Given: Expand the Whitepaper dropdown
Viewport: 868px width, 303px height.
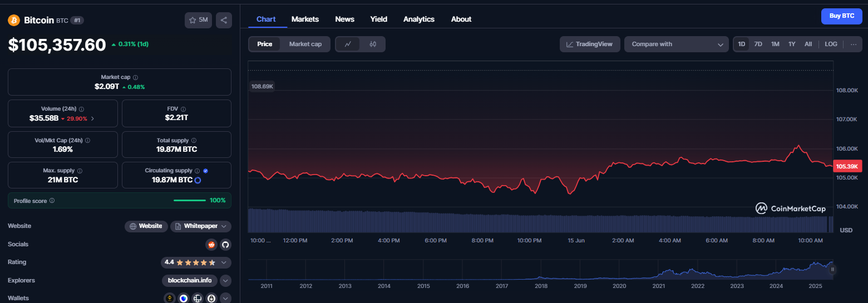Looking at the screenshot, I should (201, 226).
